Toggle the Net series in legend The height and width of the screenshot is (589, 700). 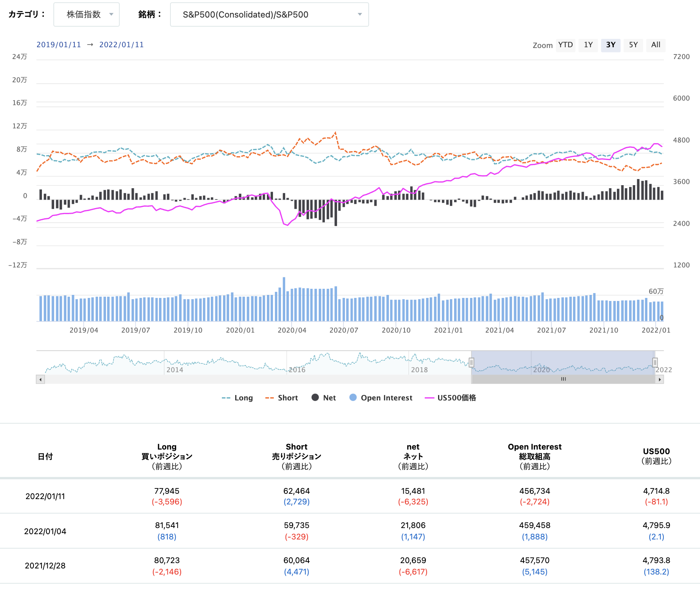(x=324, y=398)
